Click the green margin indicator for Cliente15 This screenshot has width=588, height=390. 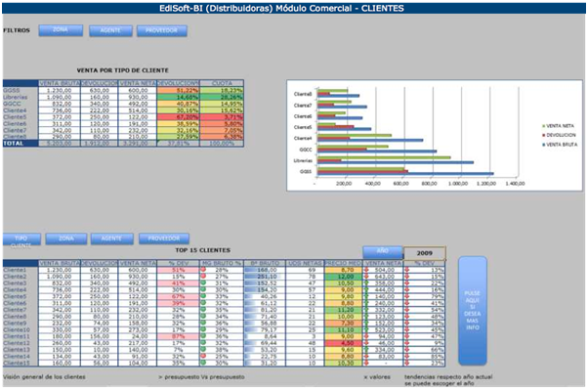tap(203, 363)
